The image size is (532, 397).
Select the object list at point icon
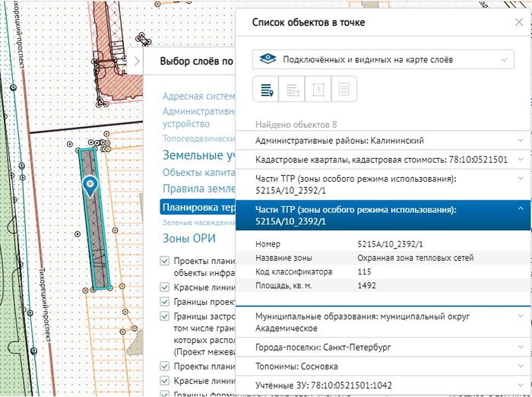[x=267, y=90]
